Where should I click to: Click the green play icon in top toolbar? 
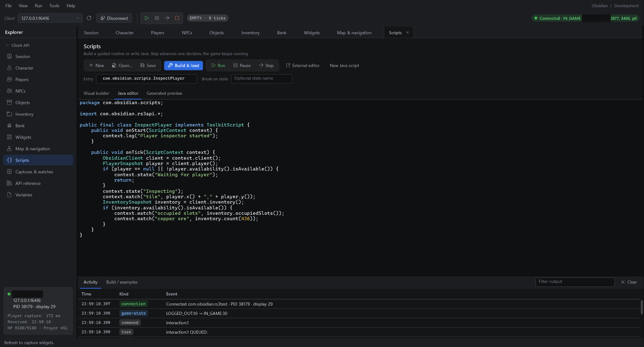[147, 18]
